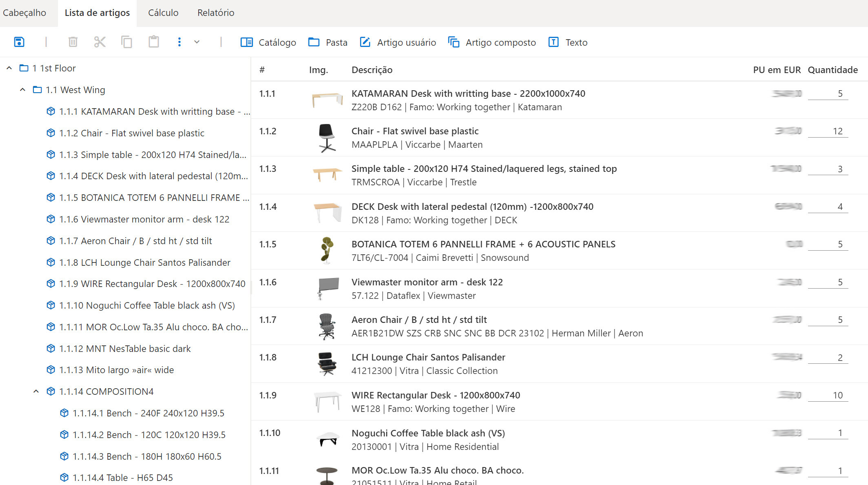Edit quantity field of KATAMARAN Desk row

(x=828, y=93)
